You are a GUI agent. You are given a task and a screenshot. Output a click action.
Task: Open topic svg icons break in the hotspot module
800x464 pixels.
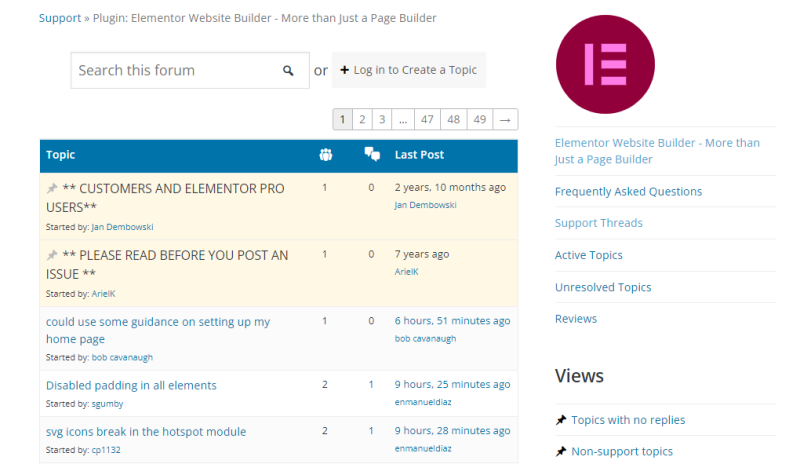click(146, 432)
